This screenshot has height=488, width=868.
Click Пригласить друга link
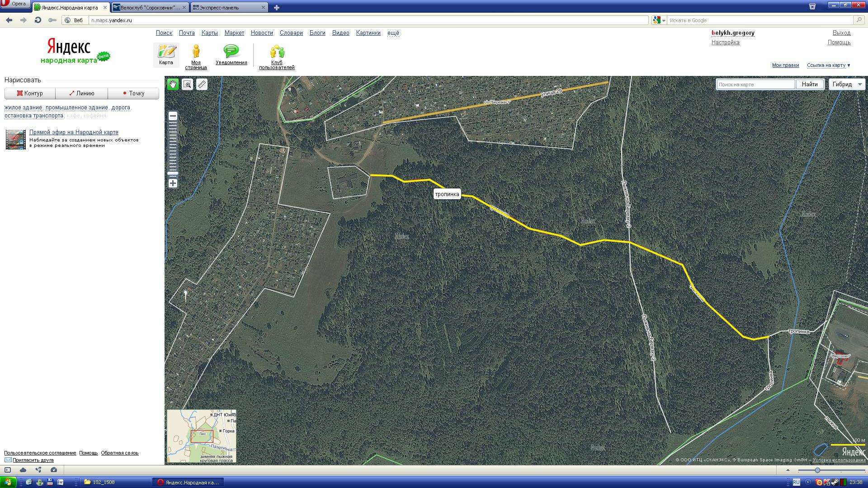point(33,460)
